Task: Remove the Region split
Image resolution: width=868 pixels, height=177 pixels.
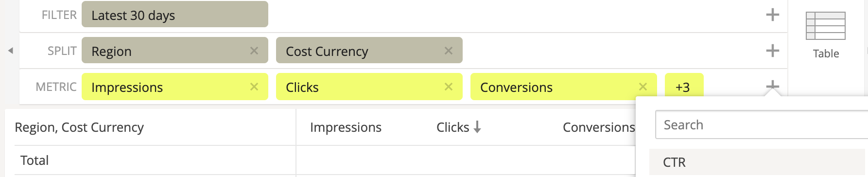Action: click(x=254, y=51)
